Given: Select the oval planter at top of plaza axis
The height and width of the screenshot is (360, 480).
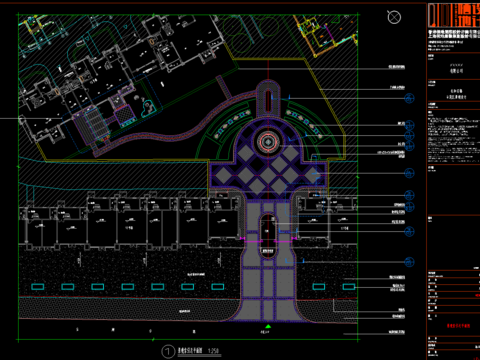Looking at the screenshot, I should pos(268,100).
